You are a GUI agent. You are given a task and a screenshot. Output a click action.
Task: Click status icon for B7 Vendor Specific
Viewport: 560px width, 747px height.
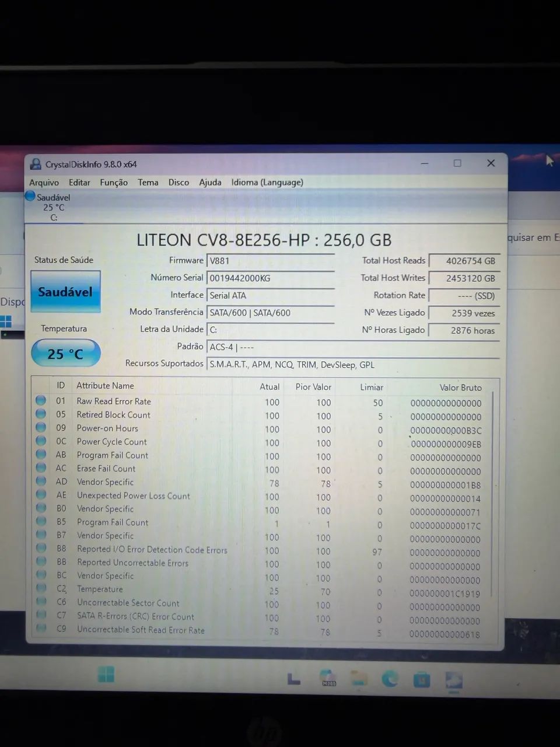pos(41,535)
